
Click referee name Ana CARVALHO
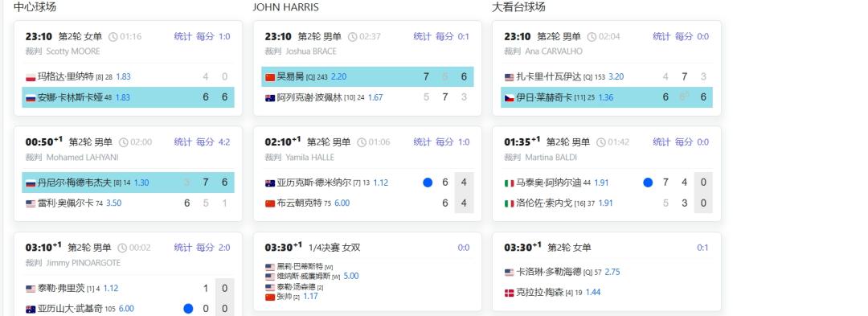[x=554, y=51]
